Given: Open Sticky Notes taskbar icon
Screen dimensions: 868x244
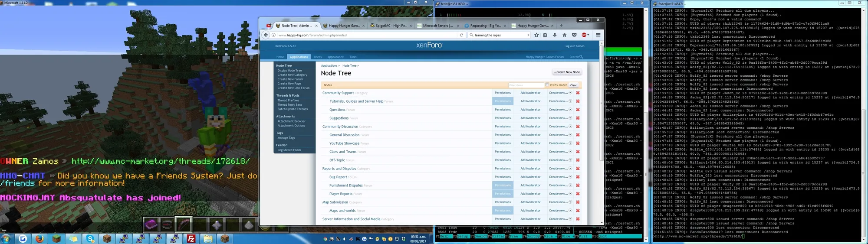Looking at the screenshot, I should tap(73, 239).
